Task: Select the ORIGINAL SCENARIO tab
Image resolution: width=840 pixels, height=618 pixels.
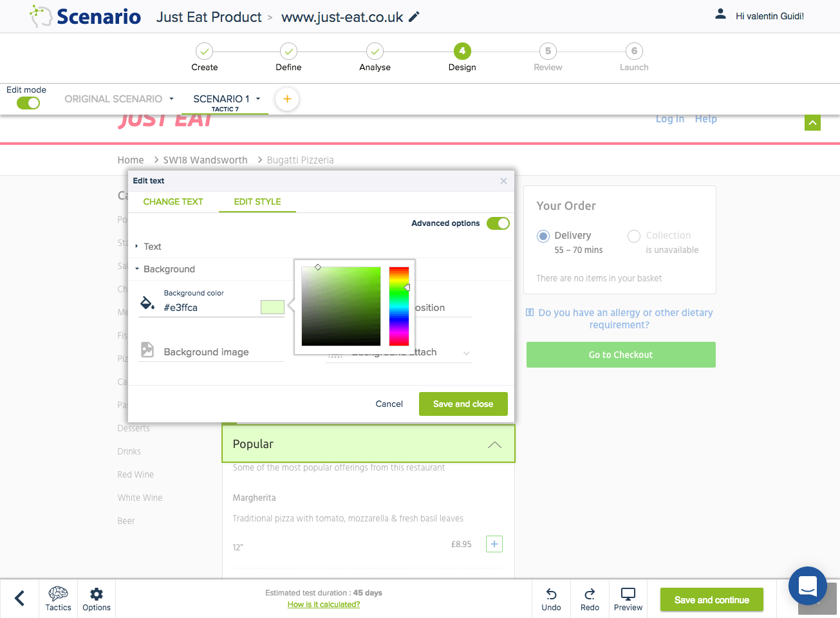Action: (x=113, y=99)
